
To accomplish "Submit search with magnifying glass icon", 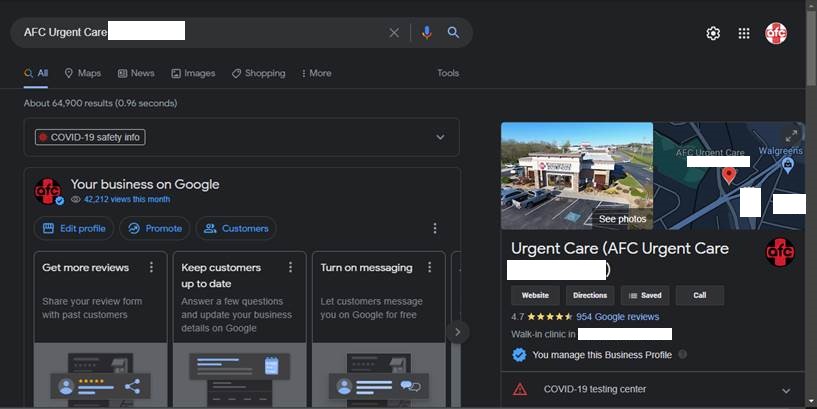I will tap(453, 32).
